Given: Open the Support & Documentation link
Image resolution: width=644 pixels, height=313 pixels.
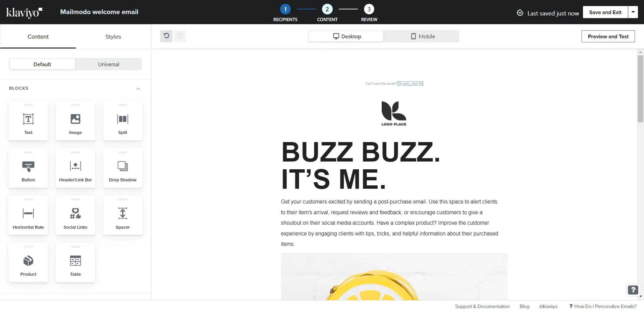Looking at the screenshot, I should (x=482, y=306).
